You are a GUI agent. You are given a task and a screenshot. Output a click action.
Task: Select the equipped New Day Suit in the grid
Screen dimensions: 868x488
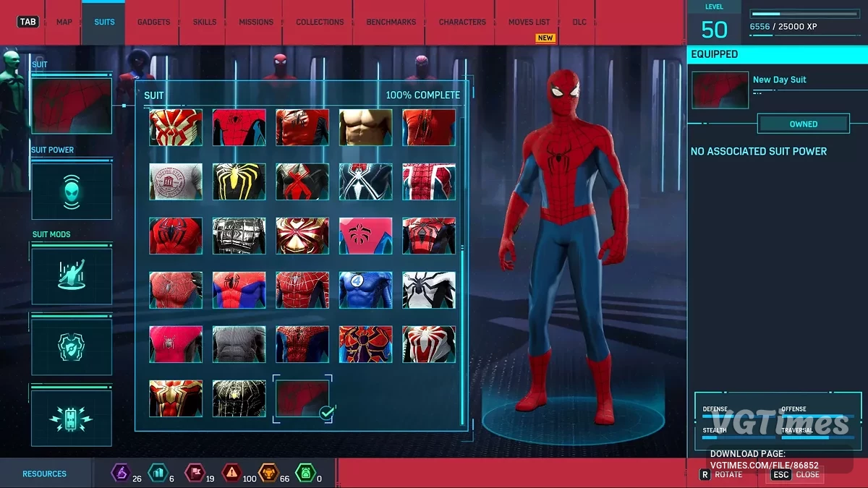pyautogui.click(x=302, y=398)
